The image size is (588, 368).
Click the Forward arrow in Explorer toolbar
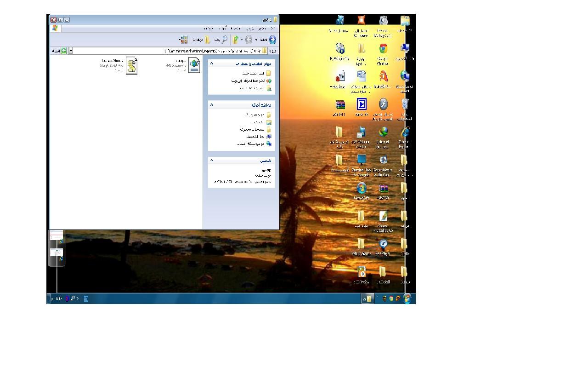pos(249,39)
